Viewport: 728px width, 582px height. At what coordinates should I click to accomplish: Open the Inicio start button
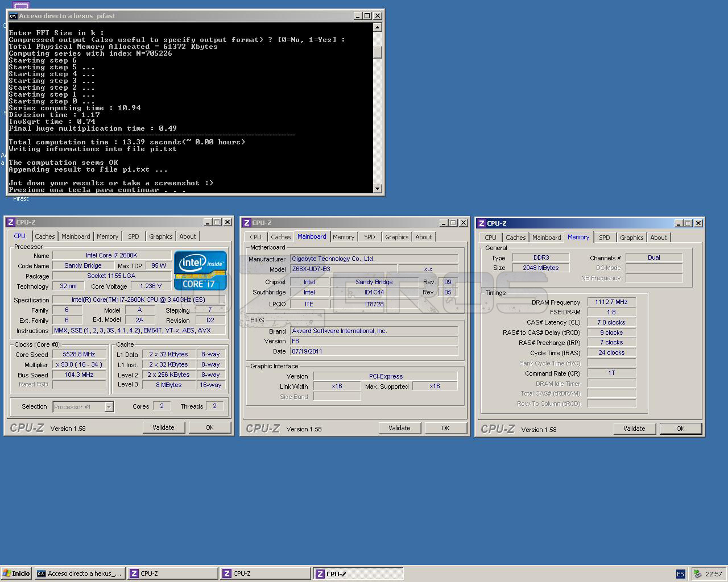pos(16,573)
